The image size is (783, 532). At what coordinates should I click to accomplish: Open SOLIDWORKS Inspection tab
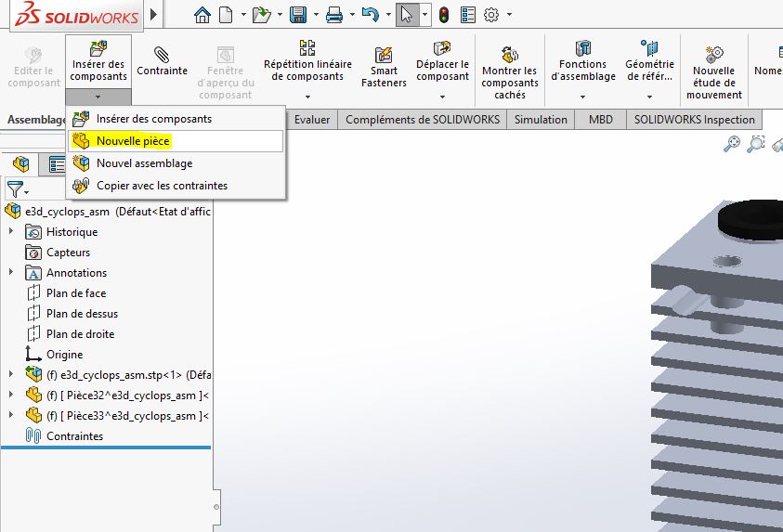(x=694, y=120)
